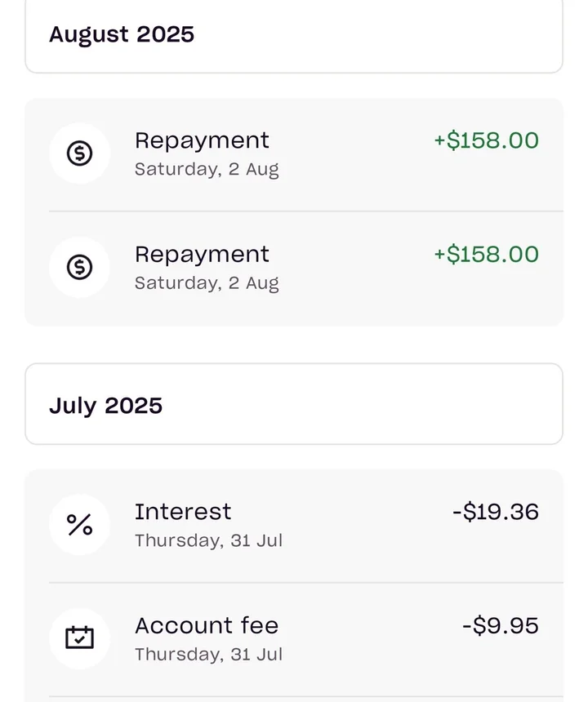The width and height of the screenshot is (588, 702).
Task: Tap the calendar-check icon beside Account fee
Action: click(x=80, y=638)
